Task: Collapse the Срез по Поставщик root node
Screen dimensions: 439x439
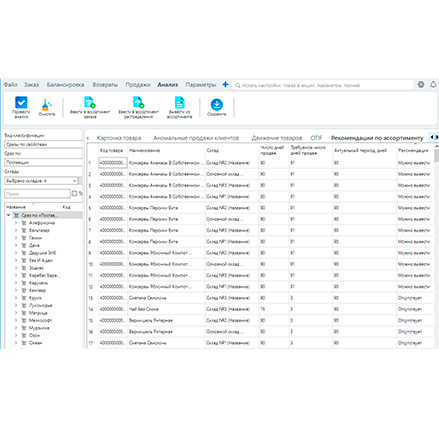Action: click(8, 215)
